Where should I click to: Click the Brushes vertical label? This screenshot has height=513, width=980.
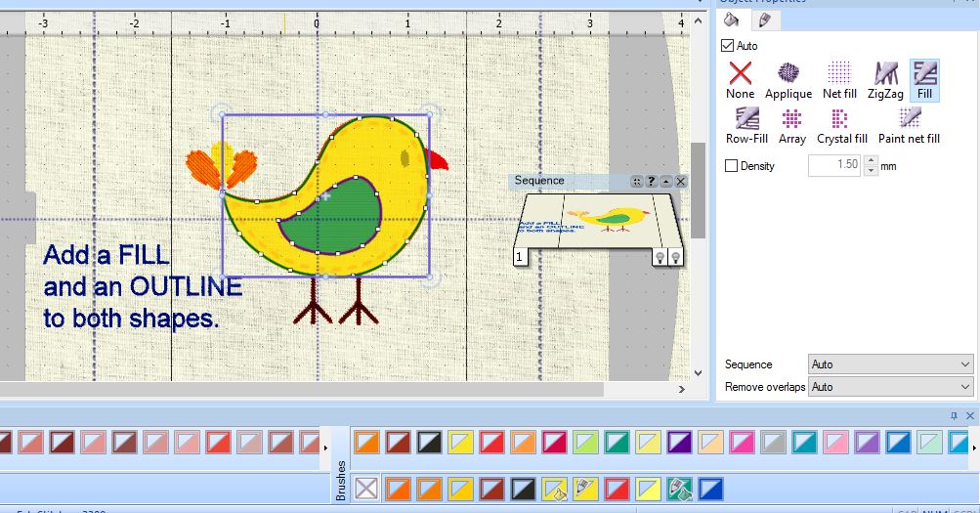point(341,480)
